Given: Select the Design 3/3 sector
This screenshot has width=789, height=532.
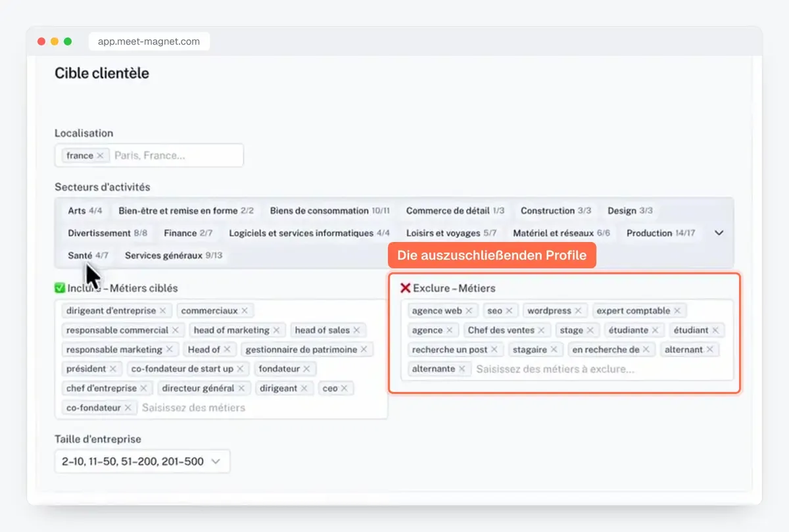Looking at the screenshot, I should [x=630, y=211].
